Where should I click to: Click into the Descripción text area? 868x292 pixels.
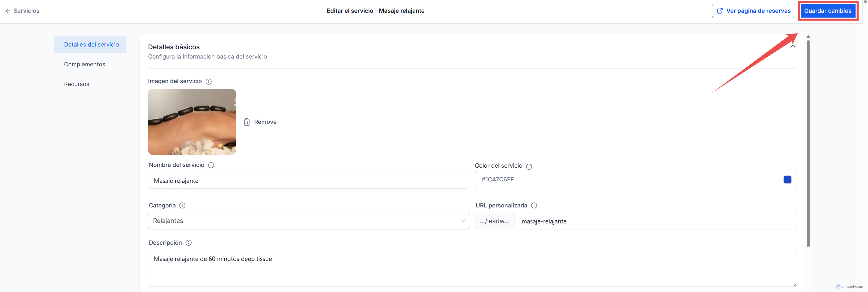pyautogui.click(x=472, y=268)
